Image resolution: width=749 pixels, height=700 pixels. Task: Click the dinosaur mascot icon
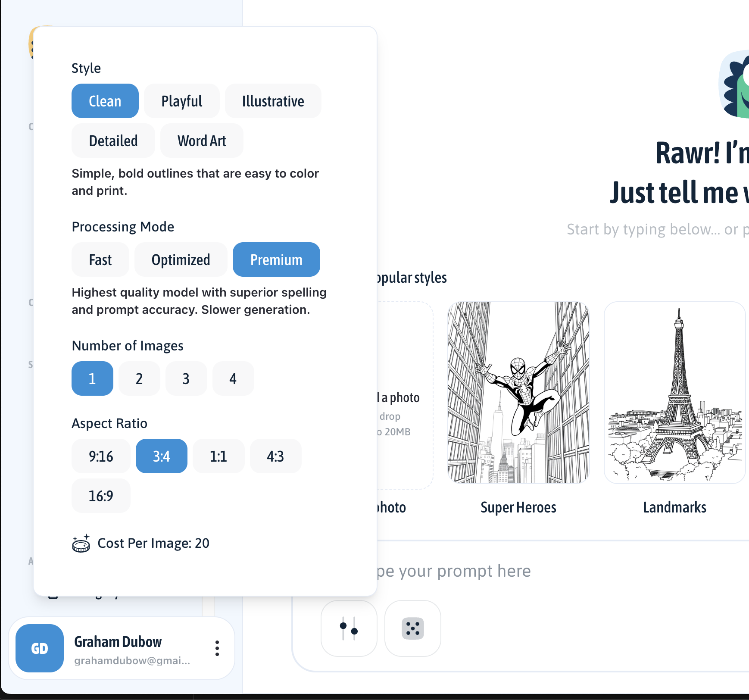735,84
